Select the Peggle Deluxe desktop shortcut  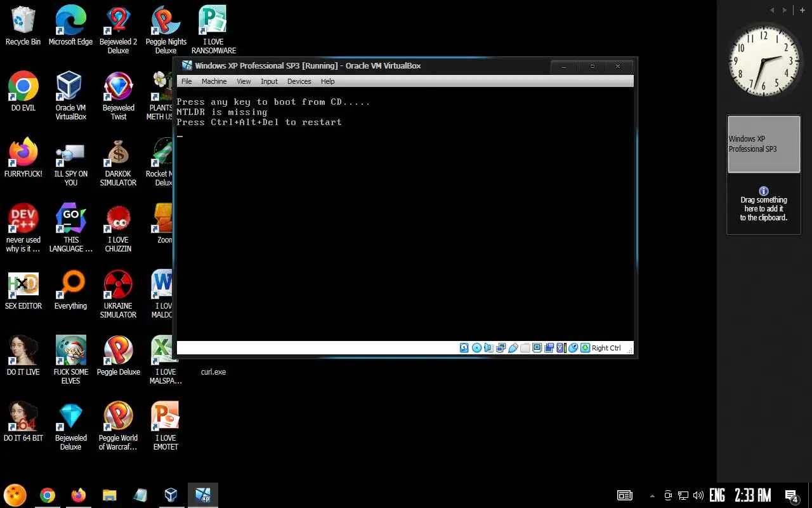tap(118, 356)
